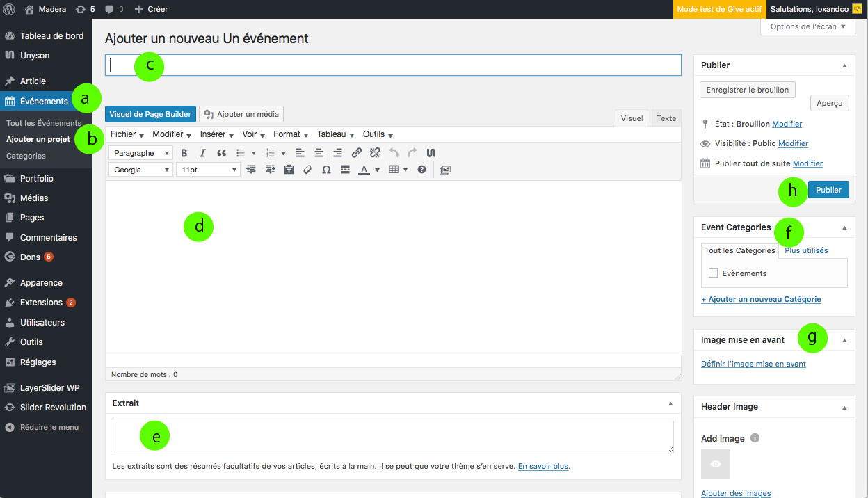Open the editor help question mark icon

pyautogui.click(x=421, y=170)
